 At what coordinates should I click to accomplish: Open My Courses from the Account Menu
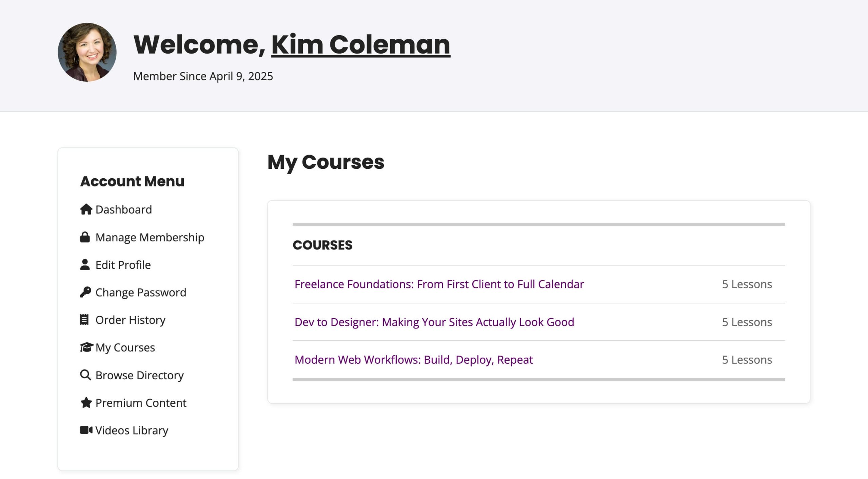[x=125, y=347]
